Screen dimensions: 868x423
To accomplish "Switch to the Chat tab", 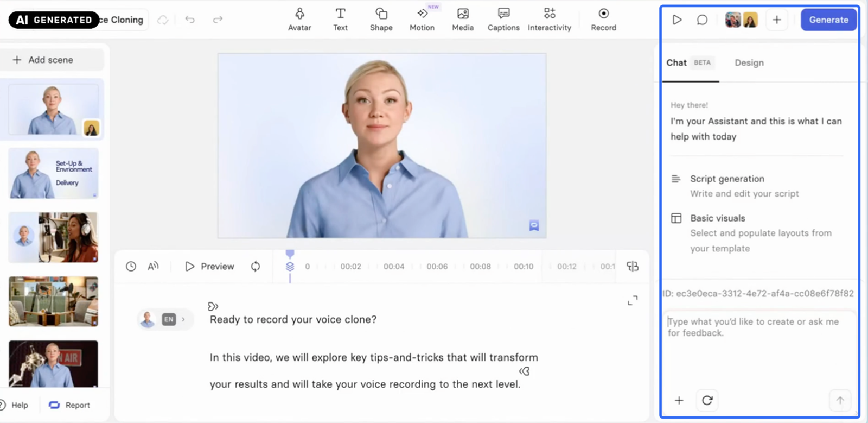I will tap(690, 62).
